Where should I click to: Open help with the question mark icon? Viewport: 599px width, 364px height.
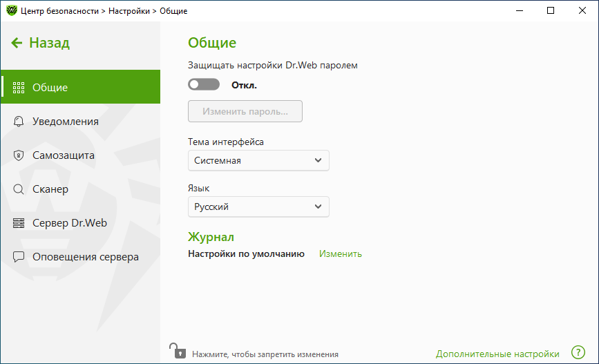[578, 352]
